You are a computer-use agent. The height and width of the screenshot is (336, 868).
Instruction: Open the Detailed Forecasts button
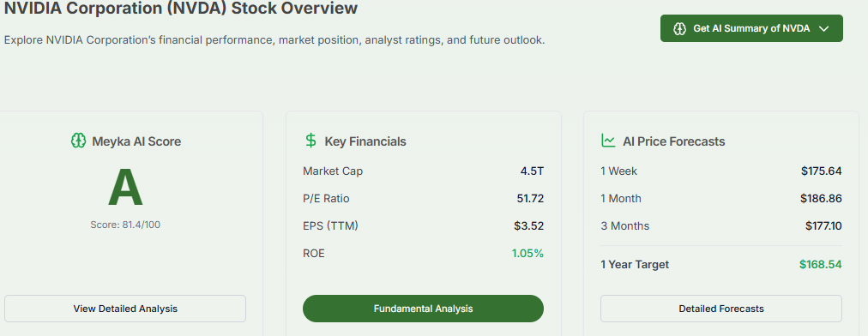[721, 309]
